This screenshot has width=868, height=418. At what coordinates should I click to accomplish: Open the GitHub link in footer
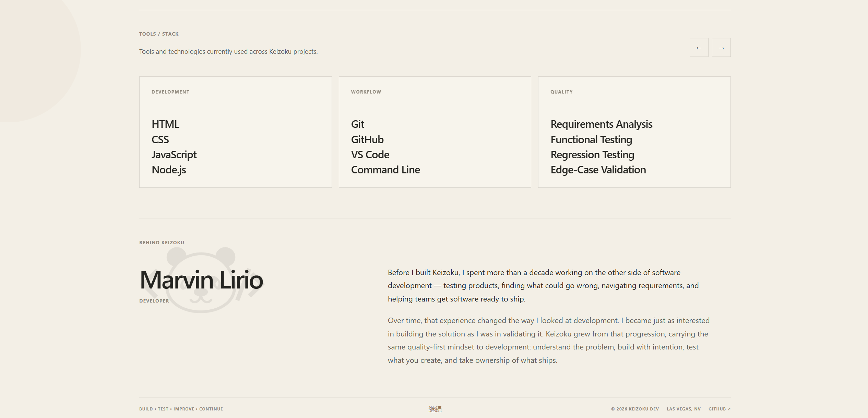pyautogui.click(x=720, y=409)
